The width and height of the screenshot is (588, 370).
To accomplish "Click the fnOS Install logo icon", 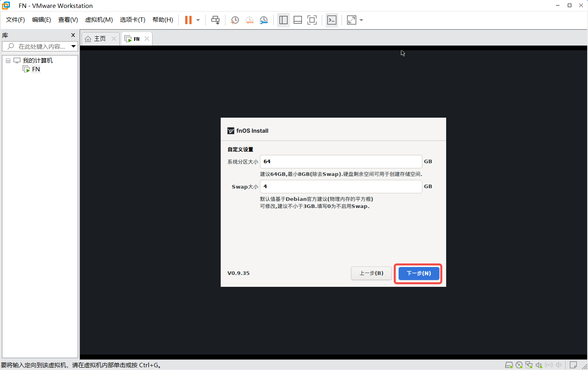I will tap(231, 131).
